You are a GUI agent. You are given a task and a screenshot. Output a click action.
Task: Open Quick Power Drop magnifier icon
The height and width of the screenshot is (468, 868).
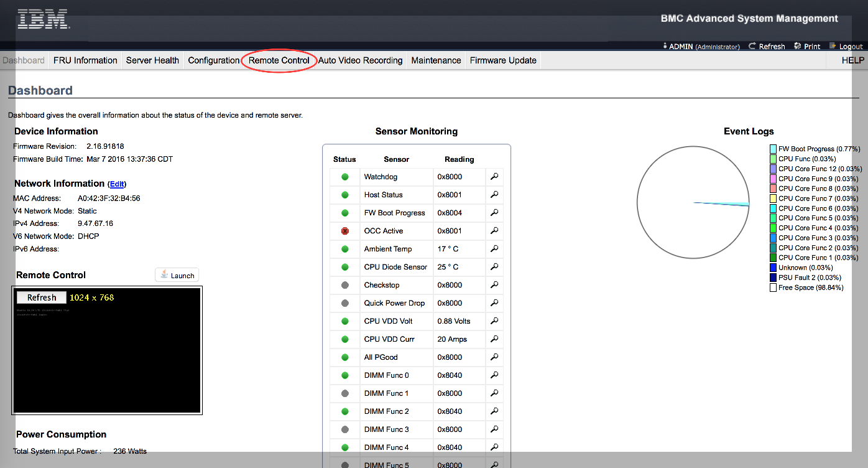[494, 303]
